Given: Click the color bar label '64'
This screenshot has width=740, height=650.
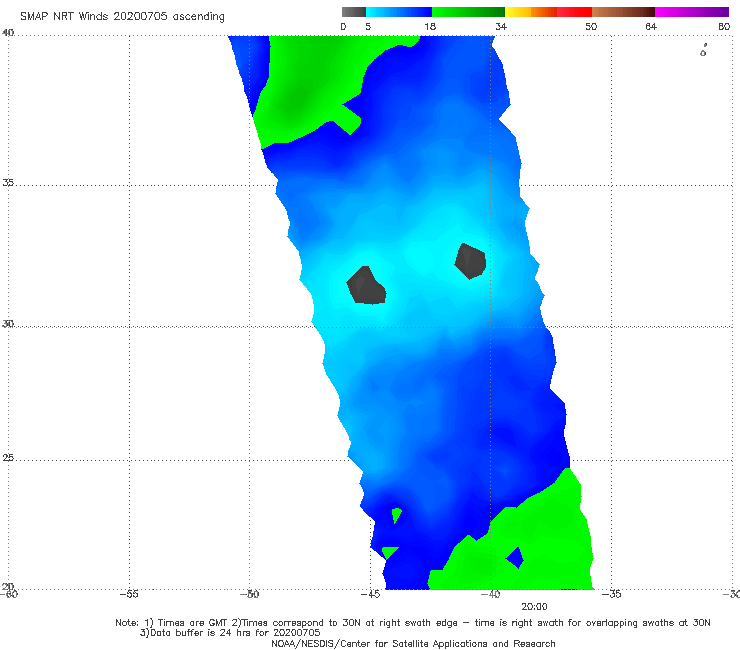Looking at the screenshot, I should coord(651,26).
